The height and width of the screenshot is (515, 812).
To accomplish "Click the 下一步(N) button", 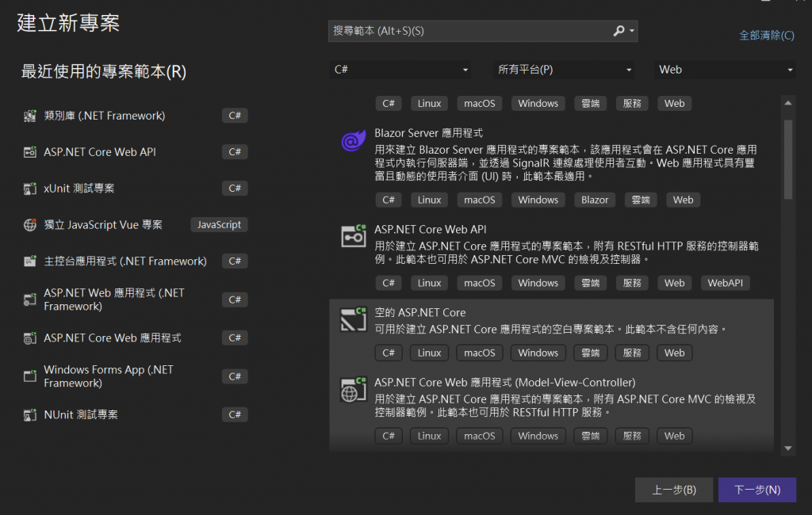I will pos(757,490).
